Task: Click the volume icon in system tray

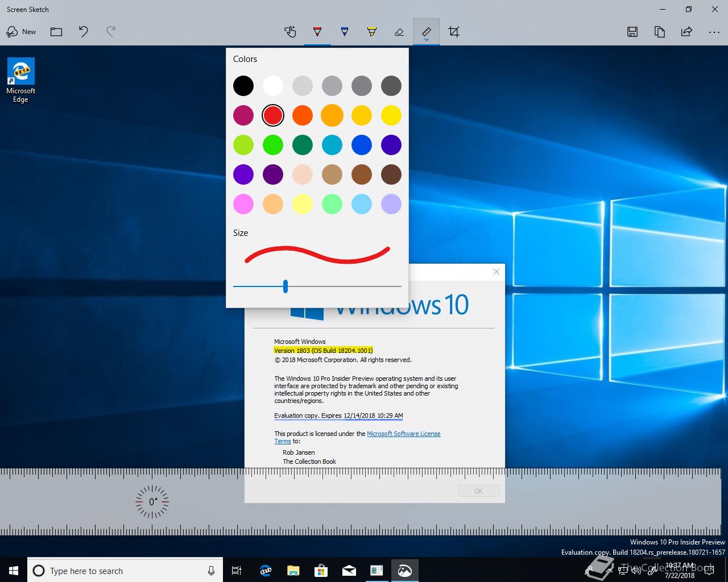Action: coord(636,570)
